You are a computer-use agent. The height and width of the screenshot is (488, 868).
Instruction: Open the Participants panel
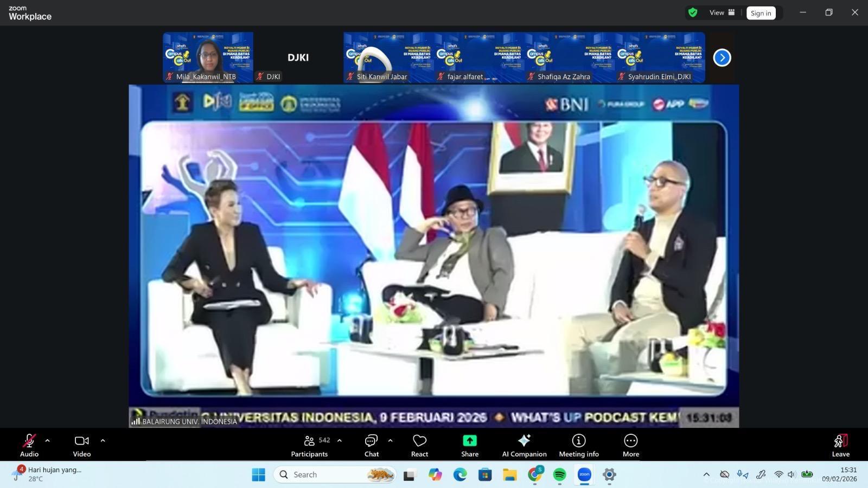(309, 446)
